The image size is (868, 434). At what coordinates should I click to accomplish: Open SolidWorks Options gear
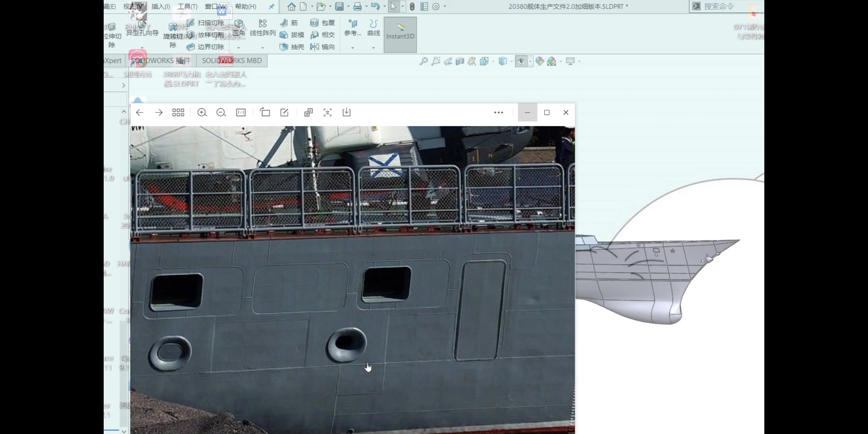coord(436,6)
